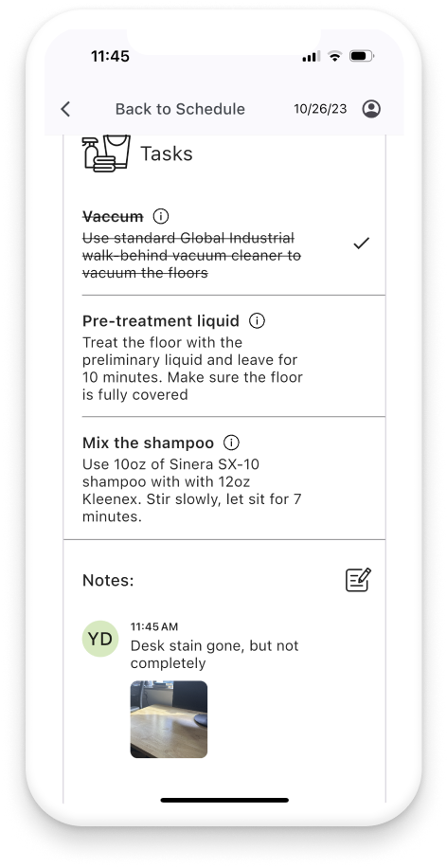Select the 10/26/23 date
Screen dimensions: 447x868
(320, 109)
